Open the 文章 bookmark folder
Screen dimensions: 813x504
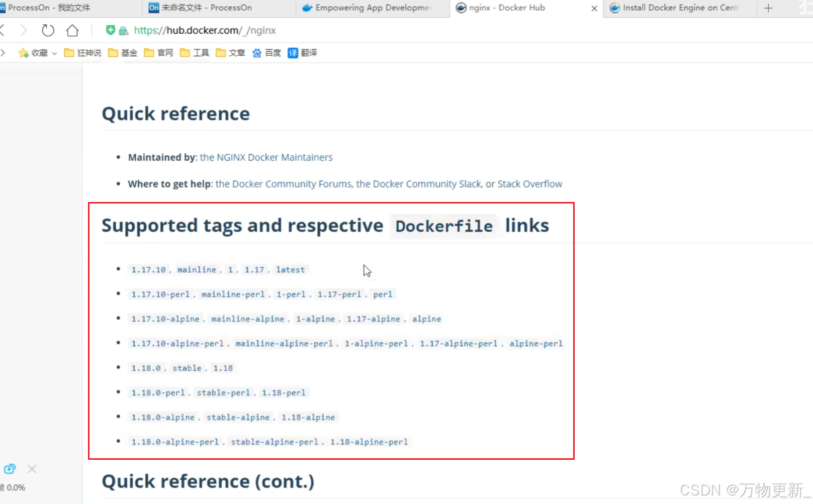tap(230, 53)
